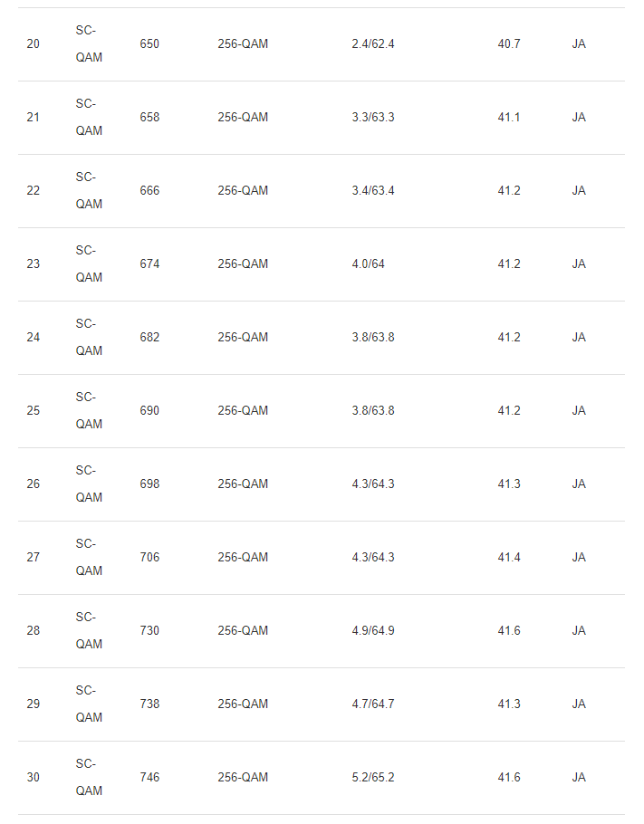Image resolution: width=644 pixels, height=824 pixels.
Task: Select channel number 22
Action: point(34,191)
